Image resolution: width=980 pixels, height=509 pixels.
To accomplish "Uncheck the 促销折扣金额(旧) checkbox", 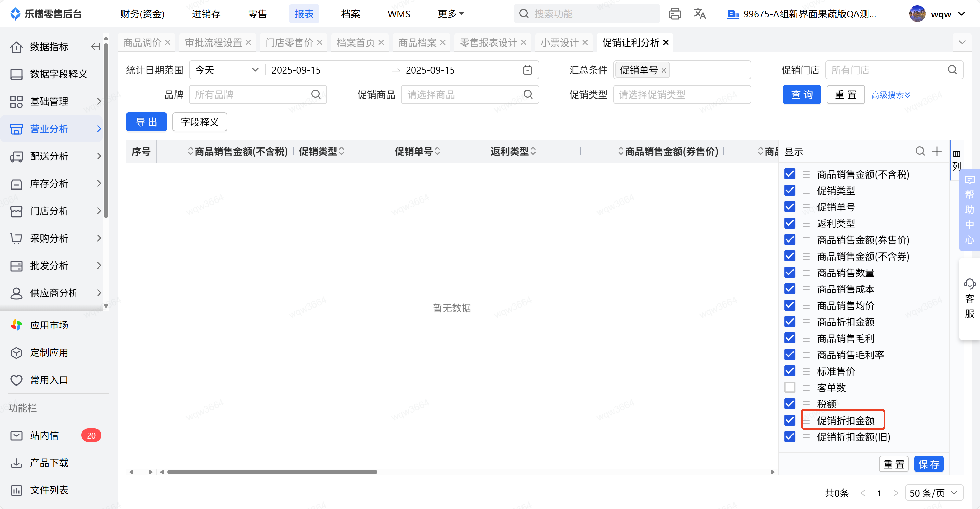I will [x=789, y=436].
